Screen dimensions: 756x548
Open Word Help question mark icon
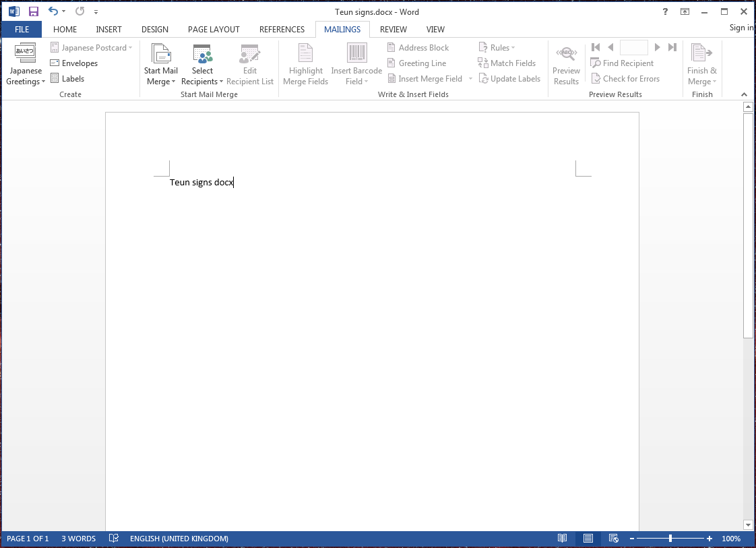[665, 11]
